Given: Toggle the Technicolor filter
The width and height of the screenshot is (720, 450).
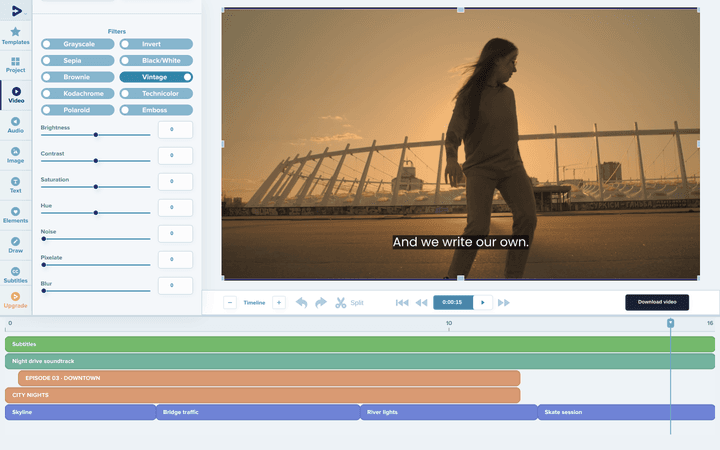Looking at the screenshot, I should [x=156, y=94].
